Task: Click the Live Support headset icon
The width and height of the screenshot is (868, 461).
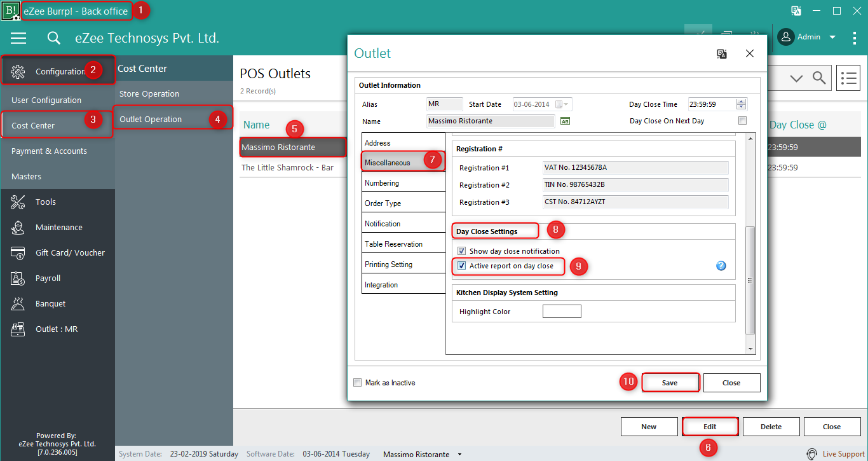Action: click(812, 454)
